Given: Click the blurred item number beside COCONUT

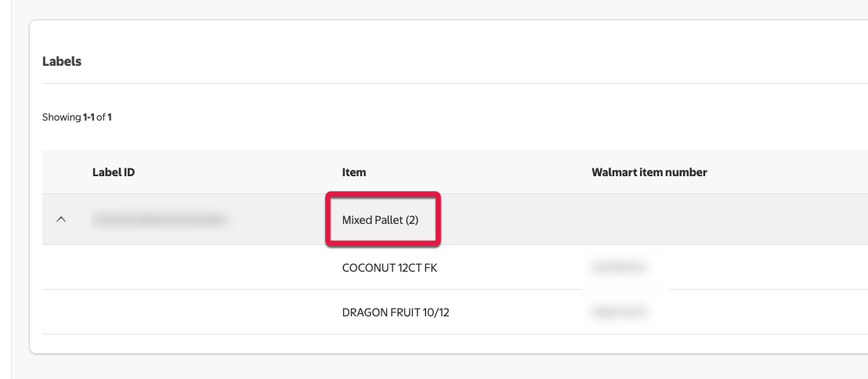Looking at the screenshot, I should pyautogui.click(x=620, y=268).
